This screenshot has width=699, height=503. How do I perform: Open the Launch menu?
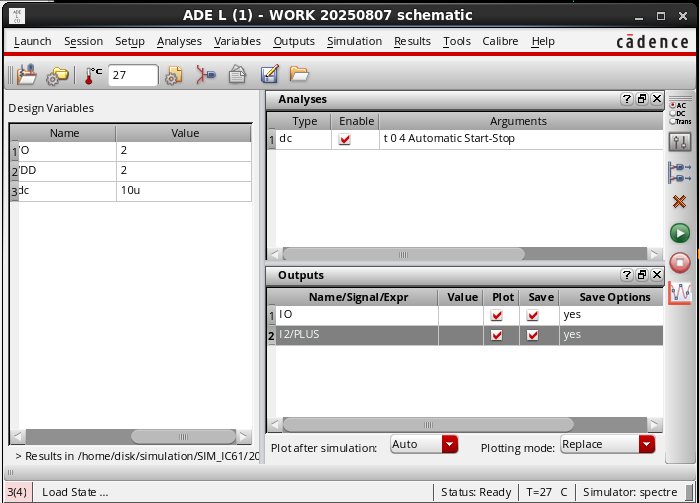(x=33, y=41)
